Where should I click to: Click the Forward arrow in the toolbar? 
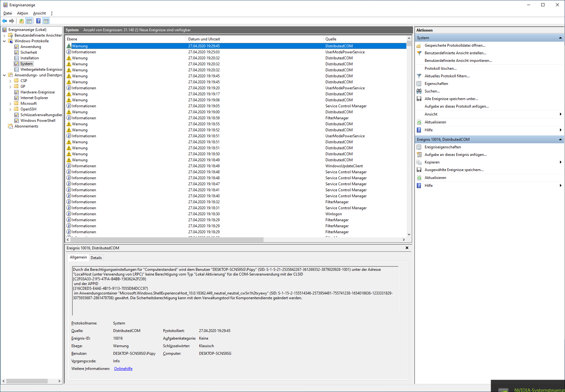tap(12, 21)
